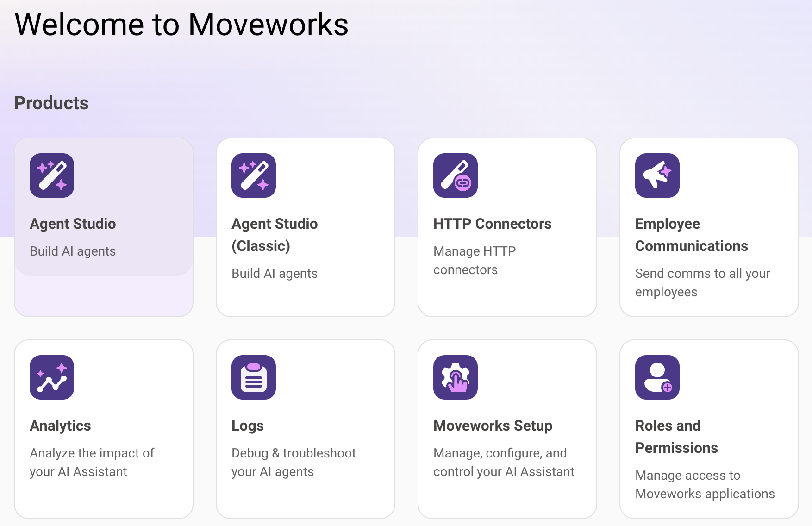Click the 'Welcome to Moveworks' heading
This screenshot has height=526, width=812.
181,24
